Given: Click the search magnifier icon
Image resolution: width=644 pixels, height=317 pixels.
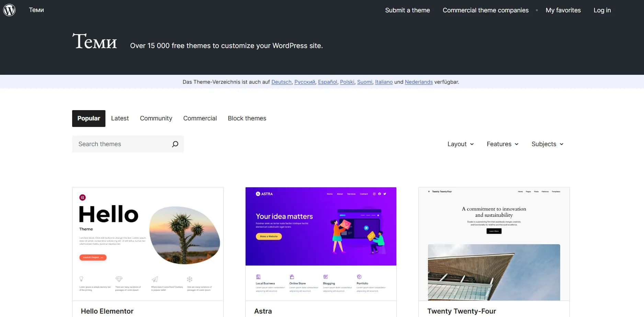Looking at the screenshot, I should 175,144.
